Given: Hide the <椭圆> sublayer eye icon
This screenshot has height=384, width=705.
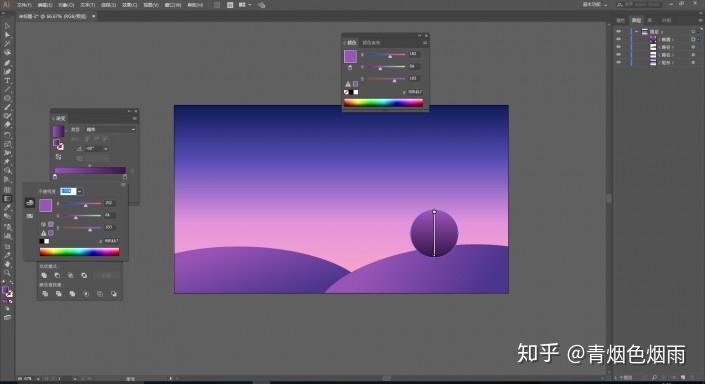Looking at the screenshot, I should (619, 40).
